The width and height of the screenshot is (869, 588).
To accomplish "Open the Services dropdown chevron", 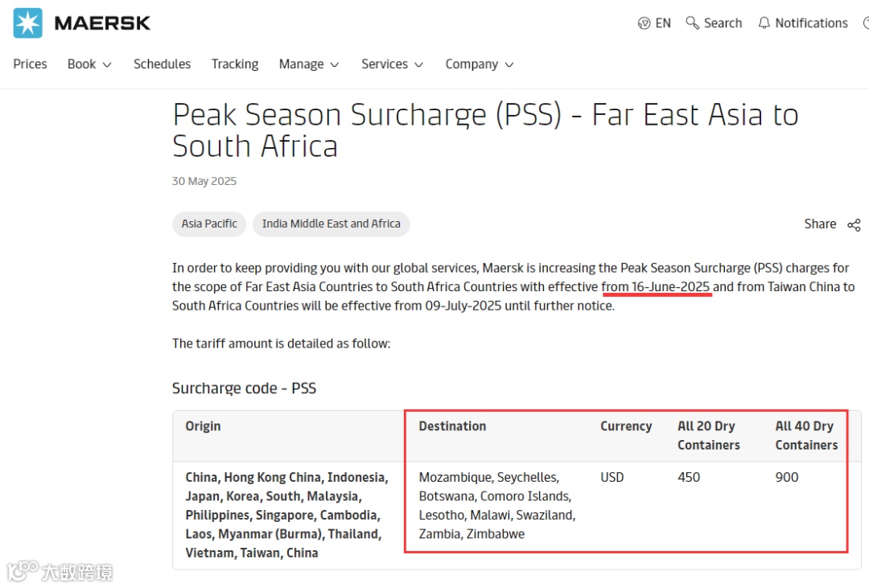I will pos(418,64).
